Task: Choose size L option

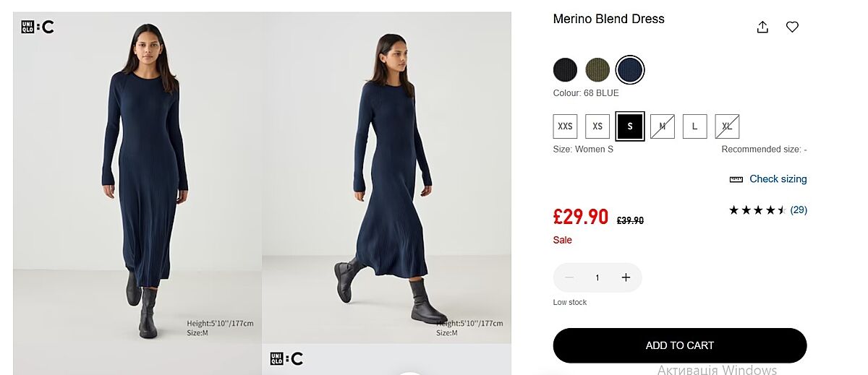Action: tap(694, 126)
